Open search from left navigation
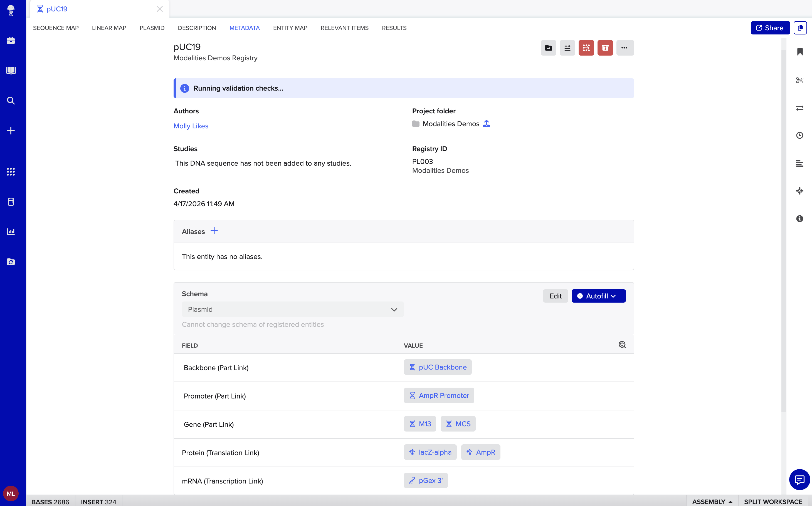The width and height of the screenshot is (812, 506). click(x=11, y=100)
